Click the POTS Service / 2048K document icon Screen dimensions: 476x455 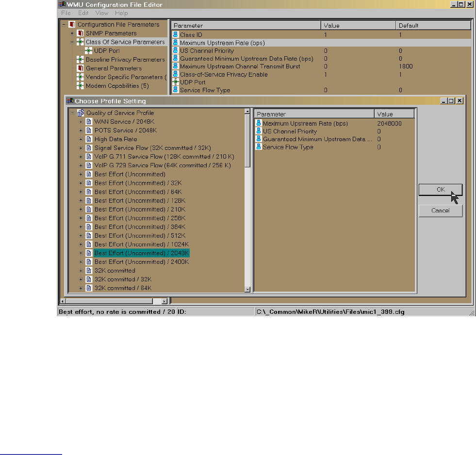89,130
